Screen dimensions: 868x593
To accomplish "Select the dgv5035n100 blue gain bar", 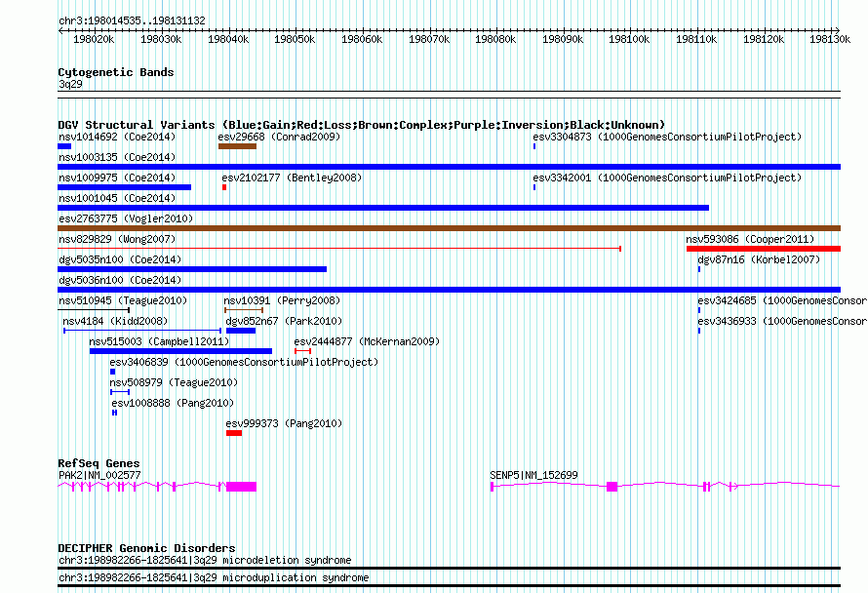I will [192, 269].
